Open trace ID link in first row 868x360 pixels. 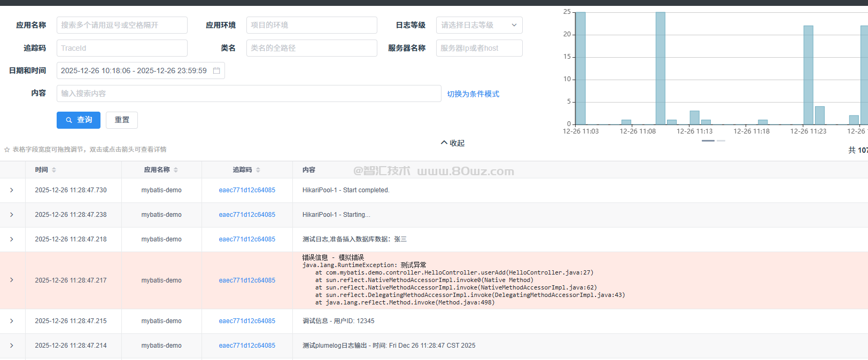(247, 190)
